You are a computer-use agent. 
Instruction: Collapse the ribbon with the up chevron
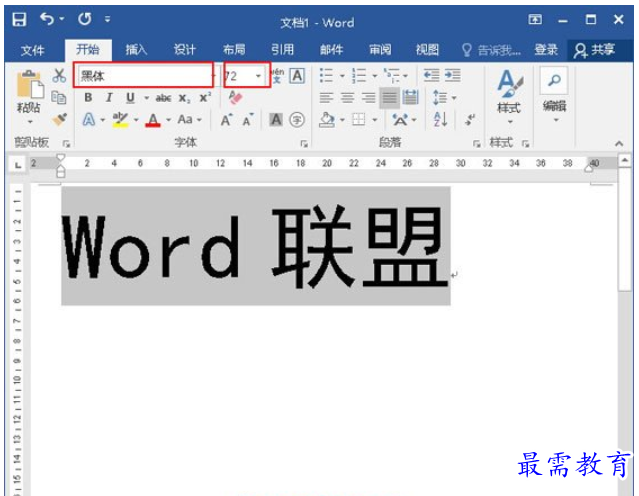[x=619, y=143]
